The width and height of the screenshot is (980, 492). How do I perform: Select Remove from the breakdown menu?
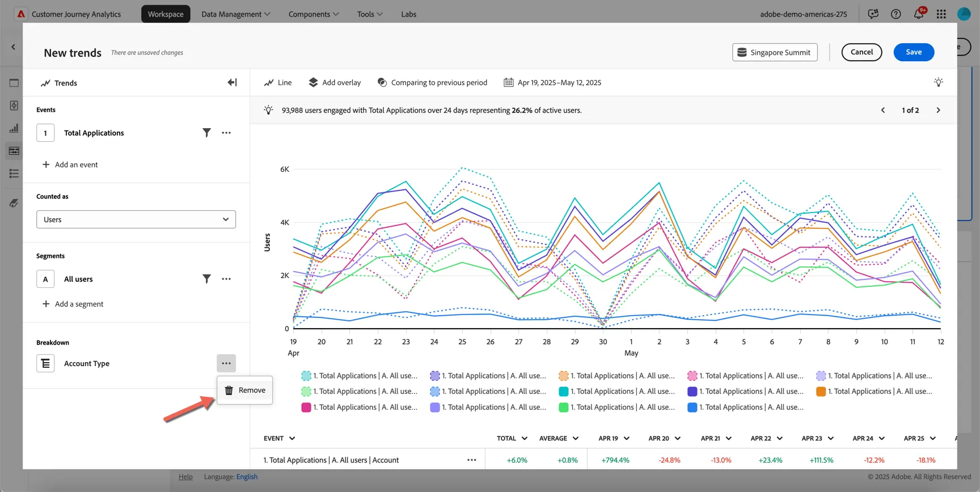point(244,390)
